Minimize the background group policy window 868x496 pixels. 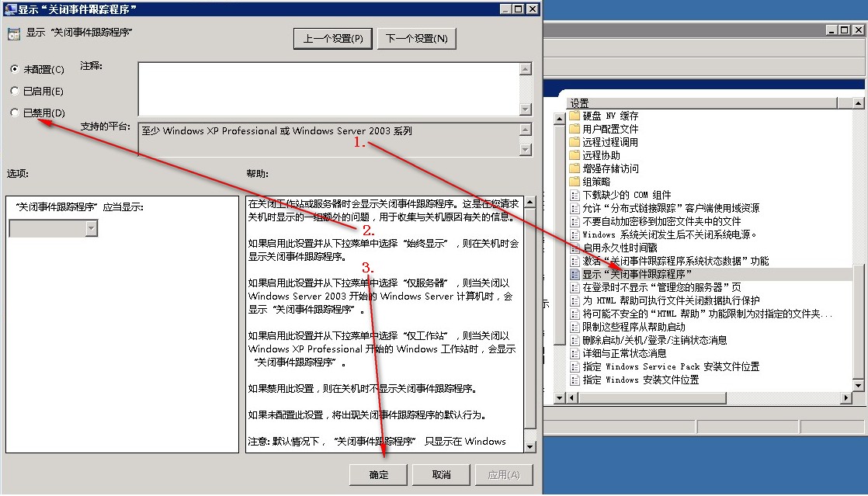832,30
